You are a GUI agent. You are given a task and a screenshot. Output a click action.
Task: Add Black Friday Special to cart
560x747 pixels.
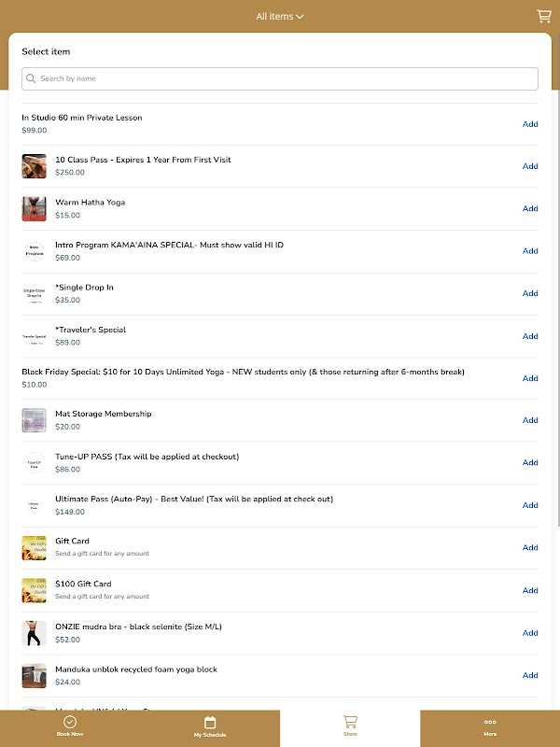point(530,378)
